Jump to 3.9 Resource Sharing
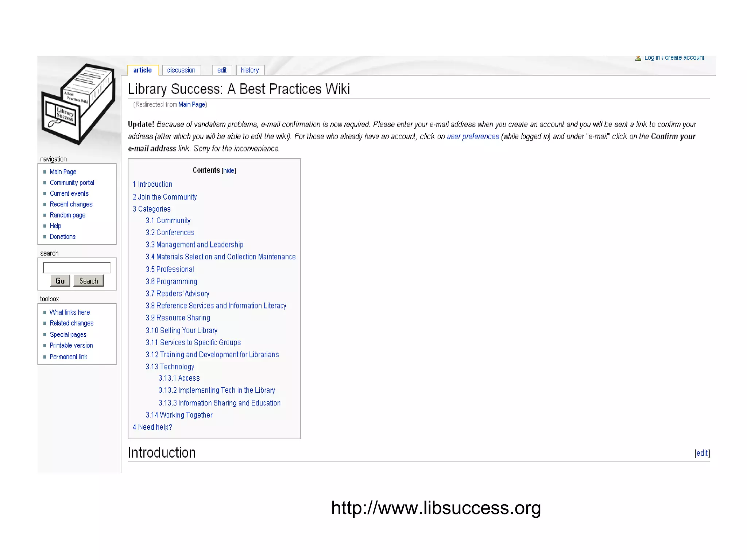Image resolution: width=747 pixels, height=560 pixels. click(178, 318)
